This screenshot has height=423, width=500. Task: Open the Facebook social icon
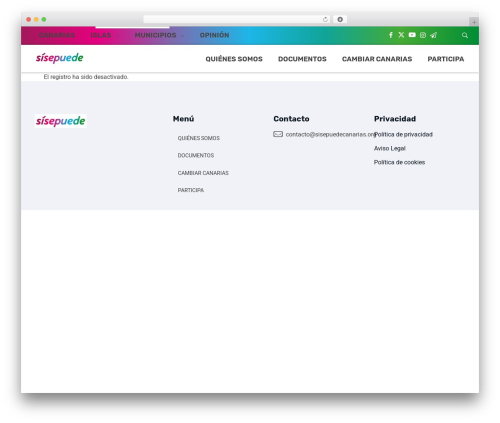(391, 35)
